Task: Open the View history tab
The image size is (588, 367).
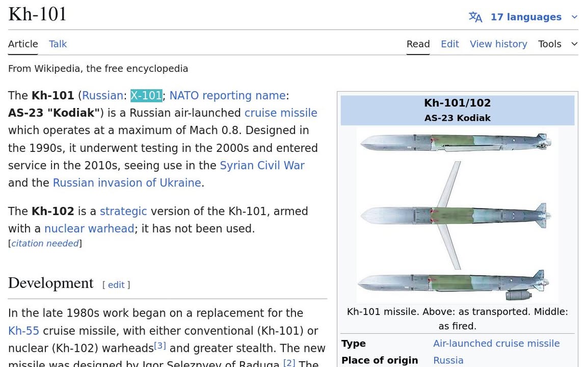Action: [x=498, y=44]
